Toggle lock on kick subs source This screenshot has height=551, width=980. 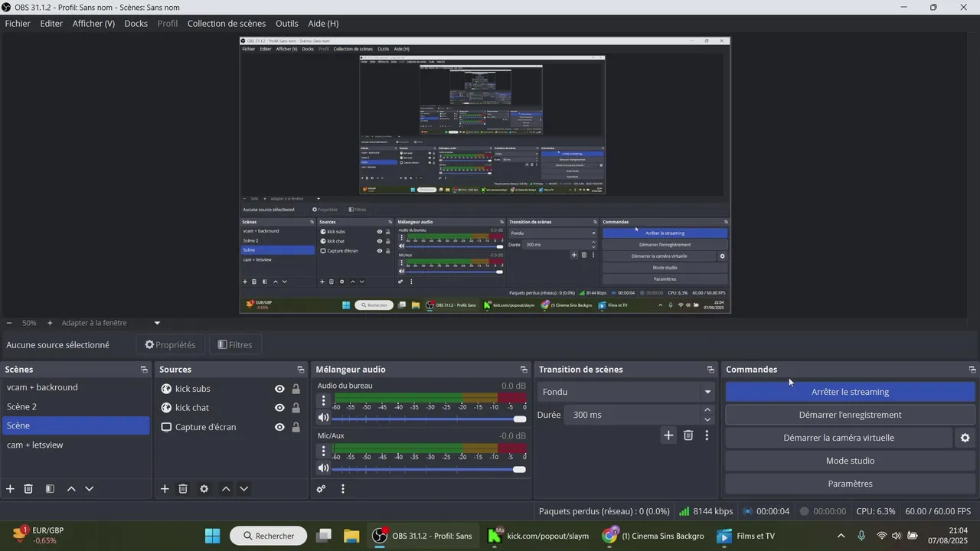[x=296, y=389]
